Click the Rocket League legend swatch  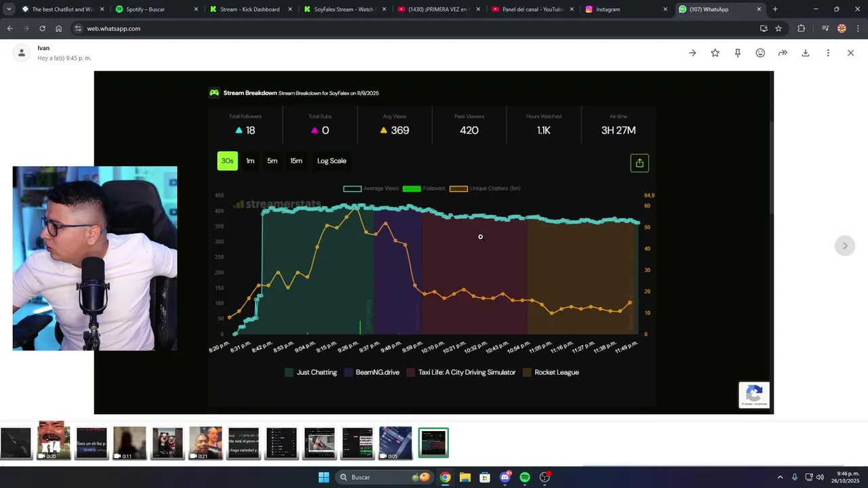pos(527,372)
